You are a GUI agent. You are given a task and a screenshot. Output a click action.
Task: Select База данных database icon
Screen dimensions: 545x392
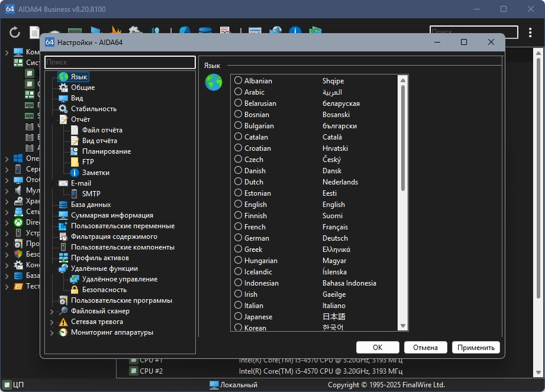pos(63,205)
